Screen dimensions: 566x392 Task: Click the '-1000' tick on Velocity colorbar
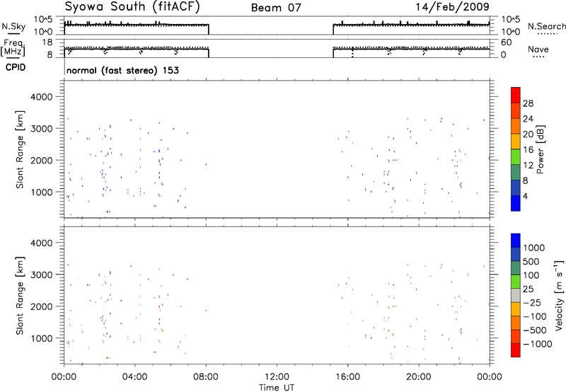pos(538,344)
